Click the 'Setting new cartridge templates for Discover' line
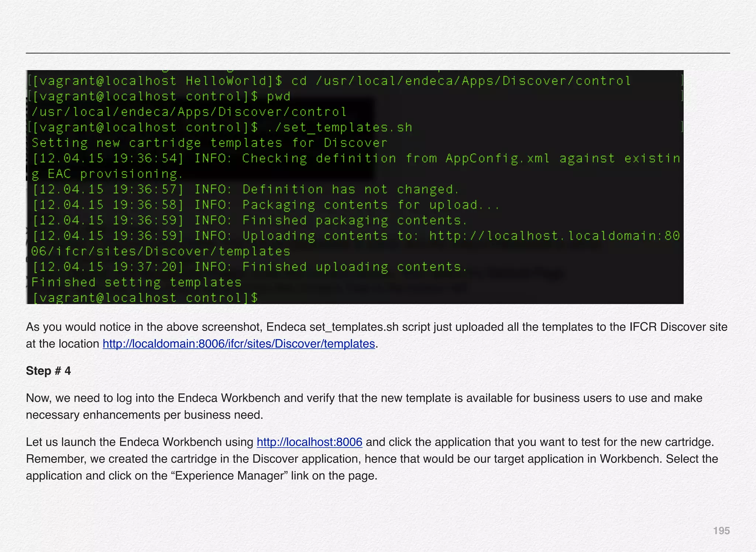This screenshot has height=552, width=756. pyautogui.click(x=209, y=143)
